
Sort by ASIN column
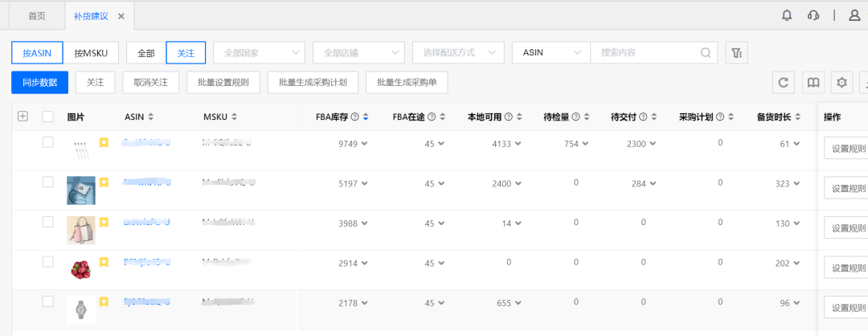(150, 117)
